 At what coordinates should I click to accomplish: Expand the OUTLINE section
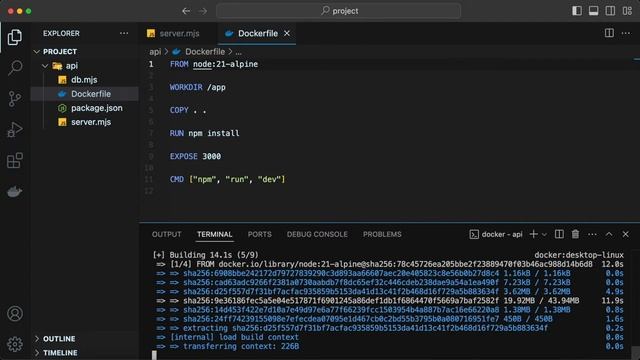[85, 339]
